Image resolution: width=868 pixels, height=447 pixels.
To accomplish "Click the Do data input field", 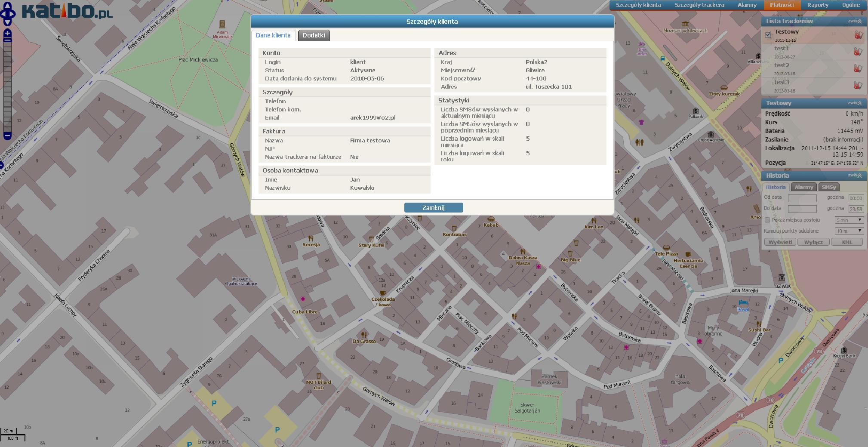I will coord(802,209).
